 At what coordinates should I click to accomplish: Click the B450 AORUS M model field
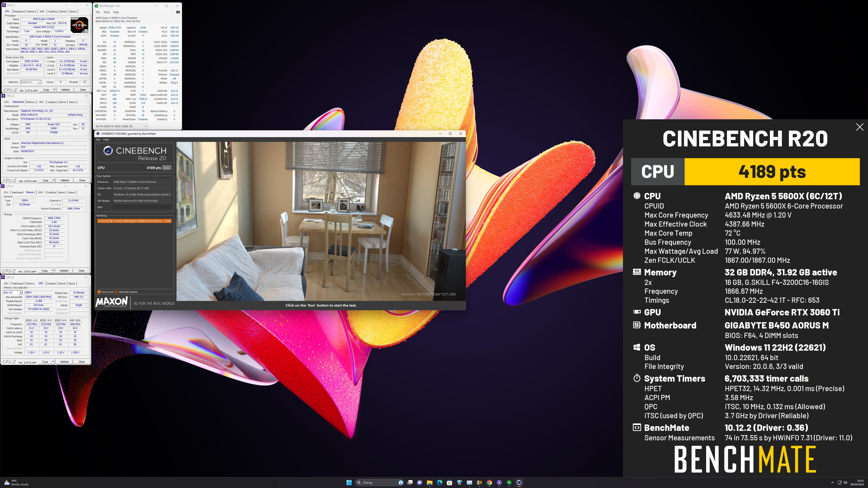(42, 115)
